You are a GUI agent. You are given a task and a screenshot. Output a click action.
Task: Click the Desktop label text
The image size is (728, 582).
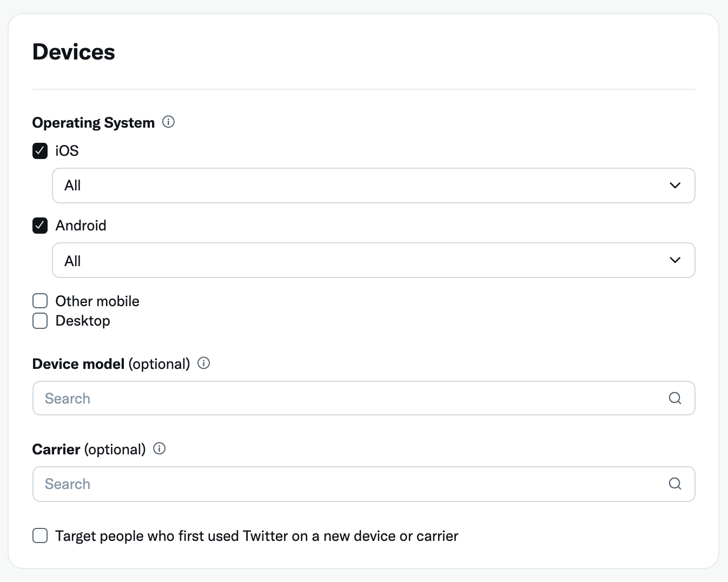coord(83,321)
